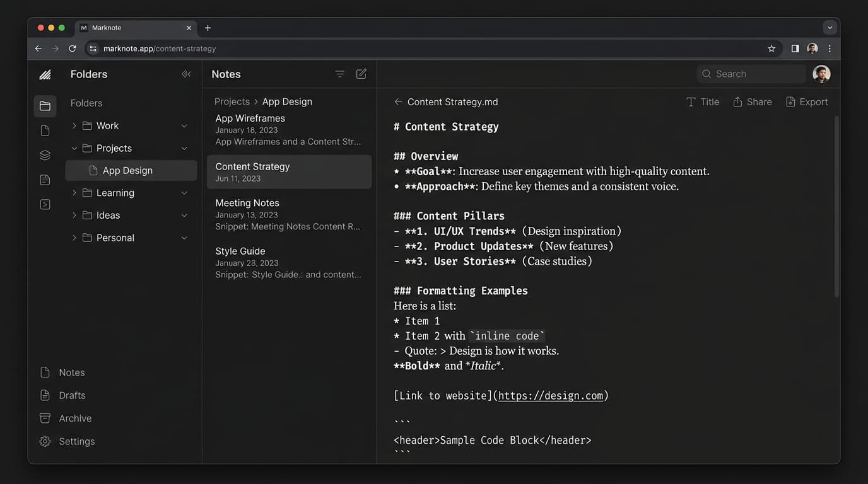Viewport: 868px width, 484px height.
Task: Open the Learning folder options chevron
Action: 184,193
